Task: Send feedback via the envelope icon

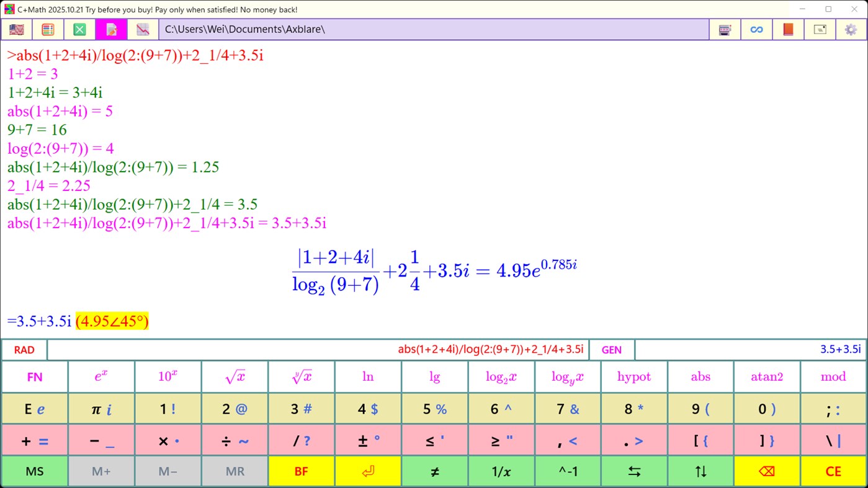Action: pyautogui.click(x=820, y=29)
